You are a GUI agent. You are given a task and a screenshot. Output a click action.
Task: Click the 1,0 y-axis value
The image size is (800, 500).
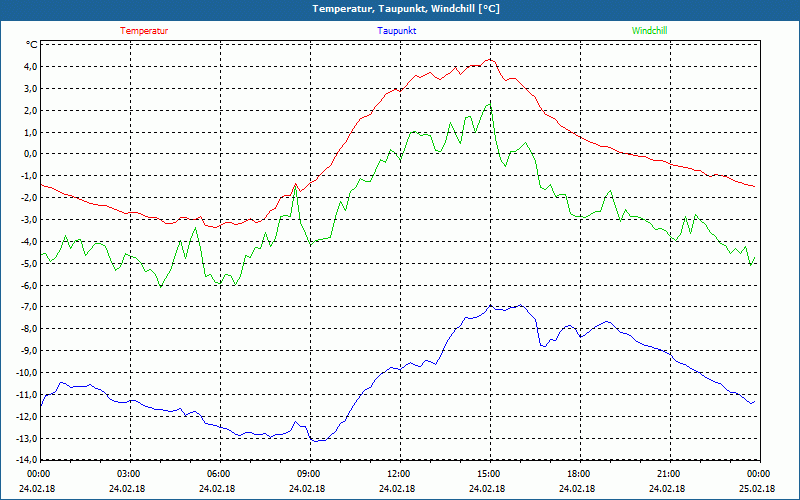point(29,133)
